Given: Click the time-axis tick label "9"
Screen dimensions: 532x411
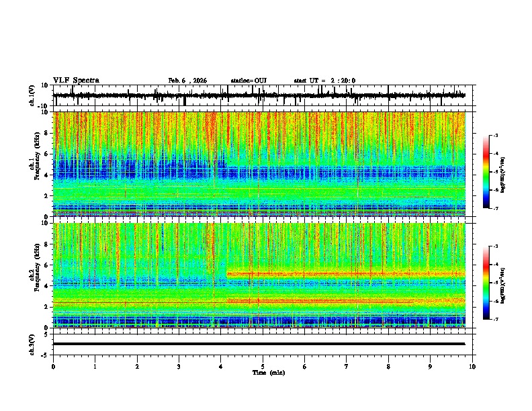Looking at the screenshot, I should (x=430, y=367).
